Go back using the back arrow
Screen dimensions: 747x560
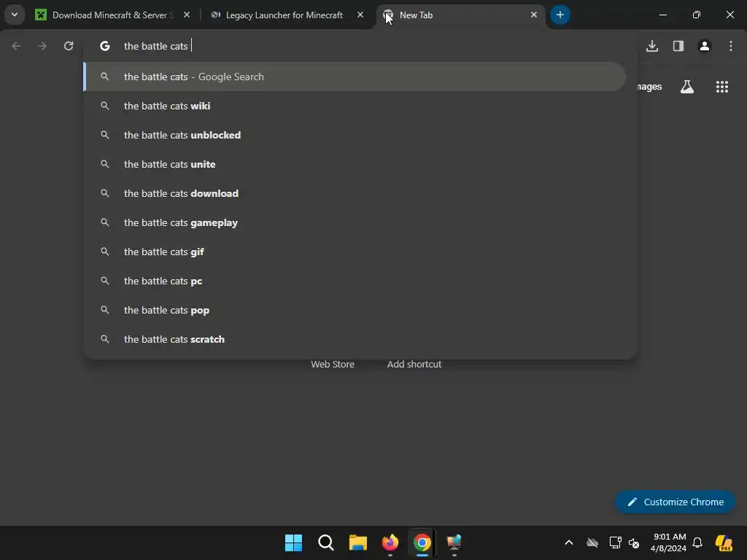pyautogui.click(x=16, y=46)
